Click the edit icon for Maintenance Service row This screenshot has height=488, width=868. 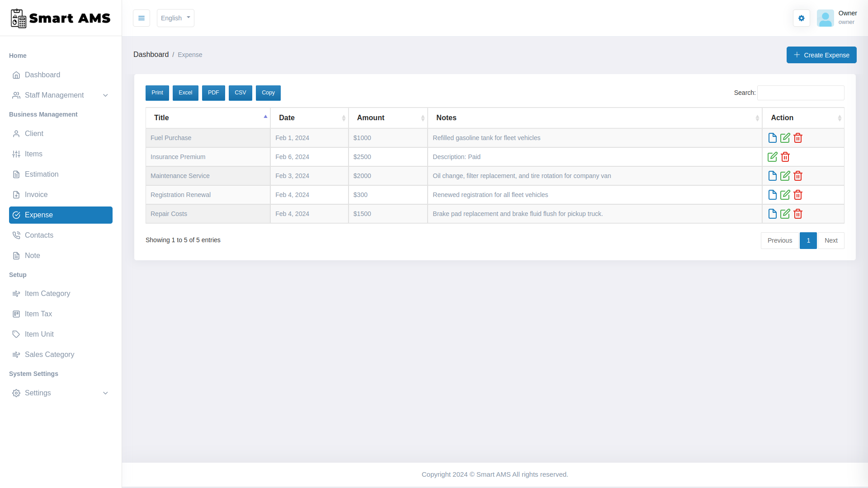[785, 176]
